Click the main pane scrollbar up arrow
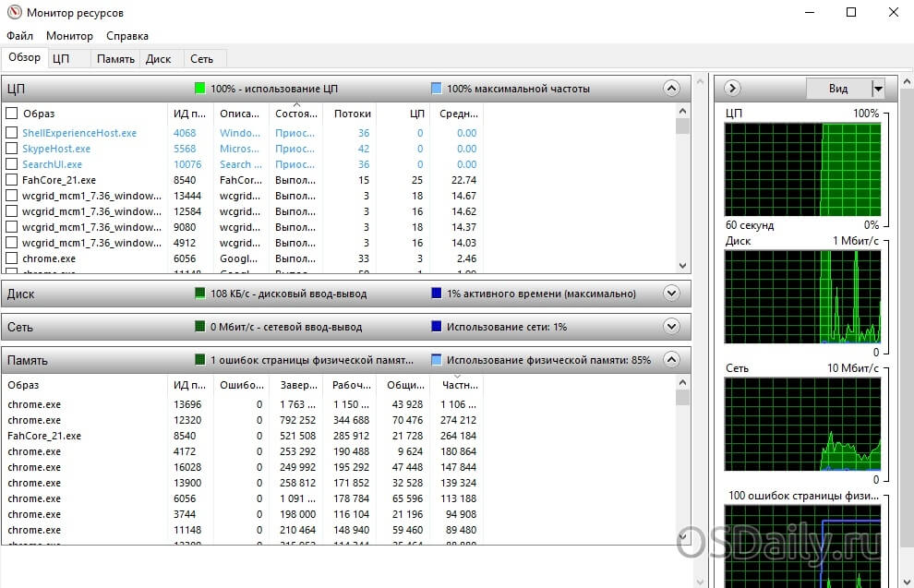Screen dimensions: 914x588 point(700,81)
